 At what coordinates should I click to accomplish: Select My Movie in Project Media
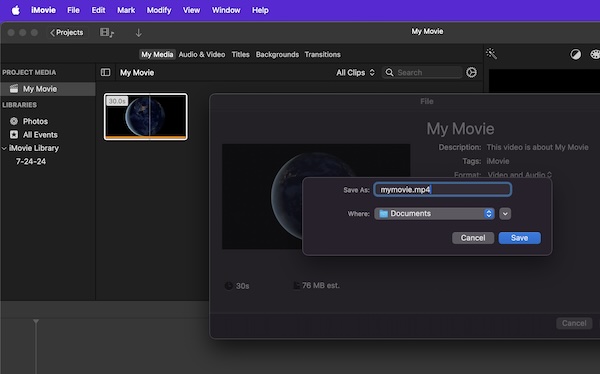click(48, 89)
